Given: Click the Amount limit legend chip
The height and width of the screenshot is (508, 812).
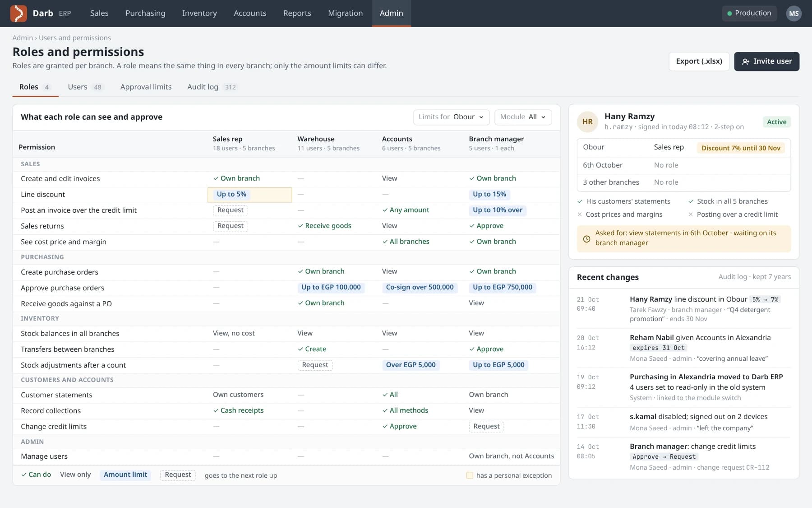Looking at the screenshot, I should (125, 475).
